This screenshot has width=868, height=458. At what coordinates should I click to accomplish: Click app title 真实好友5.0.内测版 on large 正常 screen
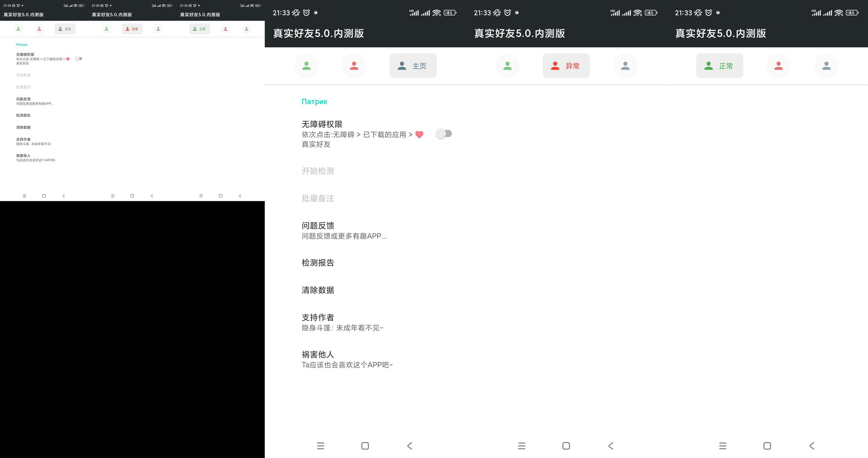721,34
